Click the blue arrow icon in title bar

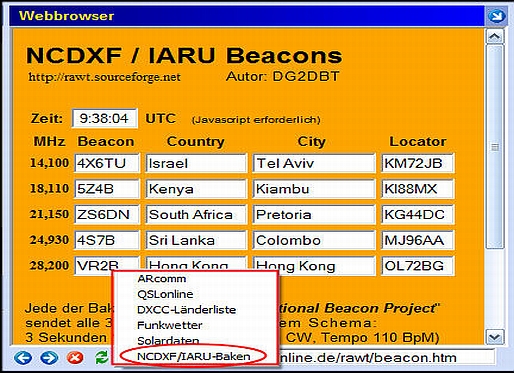[496, 16]
